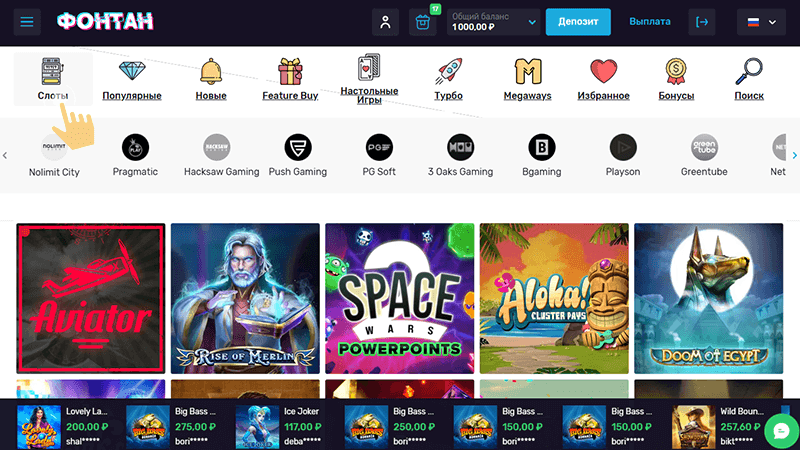Image resolution: width=800 pixels, height=450 pixels.
Task: Open the user profile icon
Action: [385, 22]
